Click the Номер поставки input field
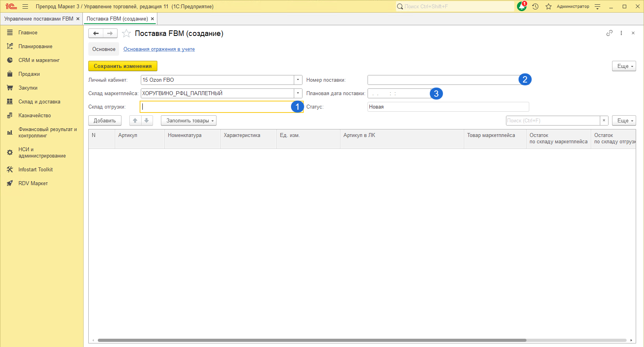This screenshot has height=347, width=644. [x=442, y=80]
